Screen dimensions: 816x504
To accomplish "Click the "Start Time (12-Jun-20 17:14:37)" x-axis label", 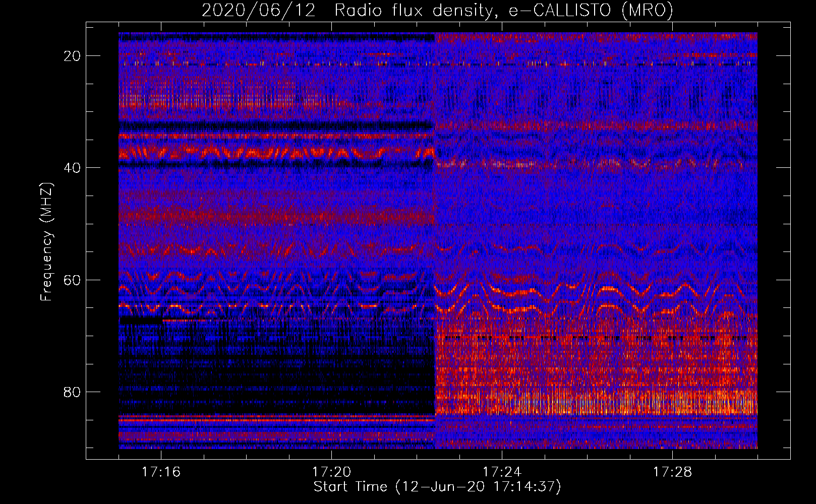I will [437, 487].
